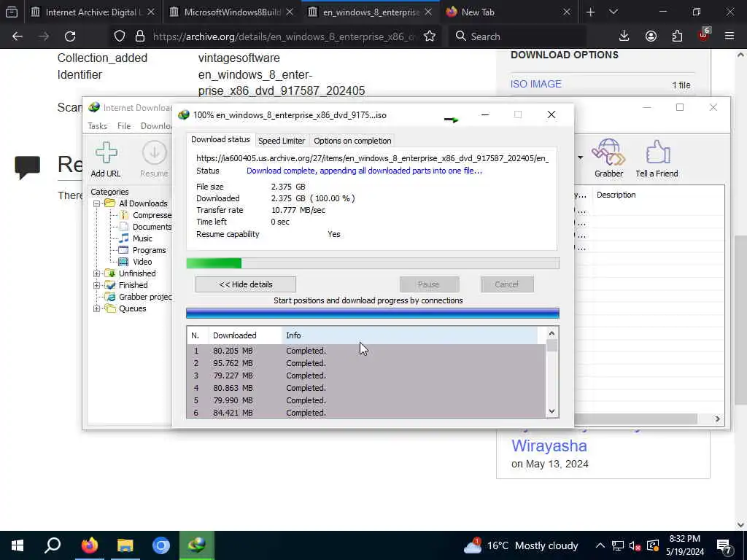Click the Reviews speech bubble icon
The image size is (747, 560).
(27, 167)
